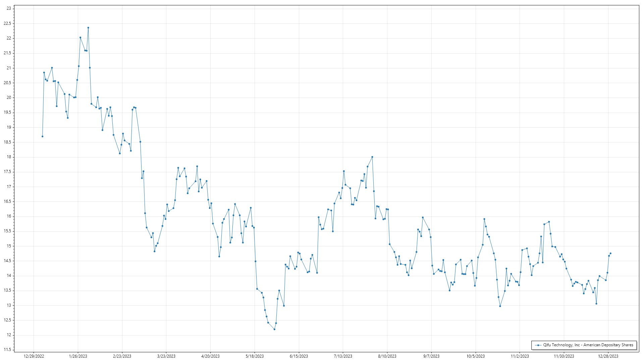Click the 11.5 y-axis value label

tap(7, 350)
